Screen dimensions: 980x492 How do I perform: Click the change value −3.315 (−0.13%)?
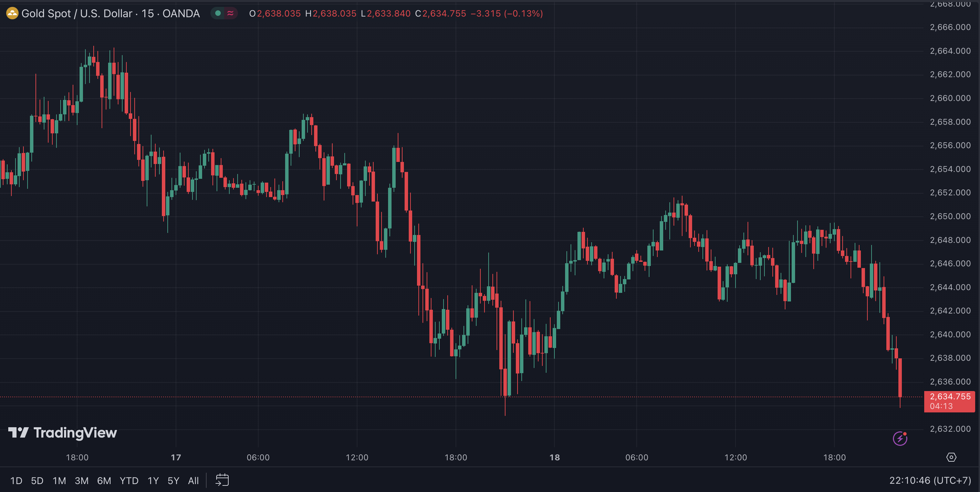pos(507,14)
